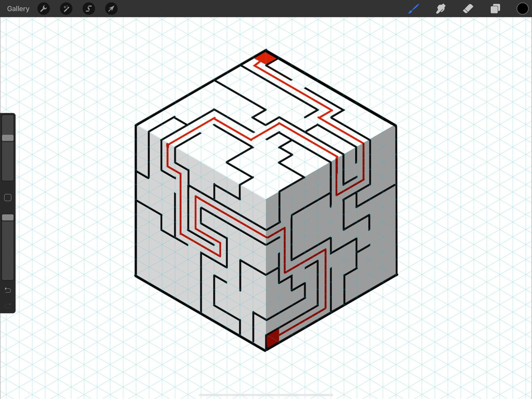Select the Smudge finger tool
This screenshot has height=399, width=532.
click(x=441, y=9)
